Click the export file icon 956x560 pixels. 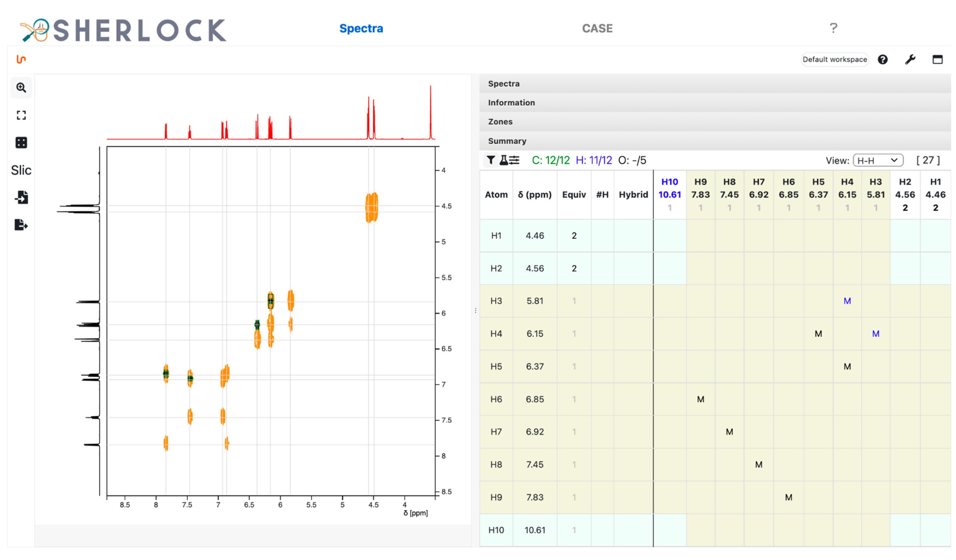tap(21, 225)
